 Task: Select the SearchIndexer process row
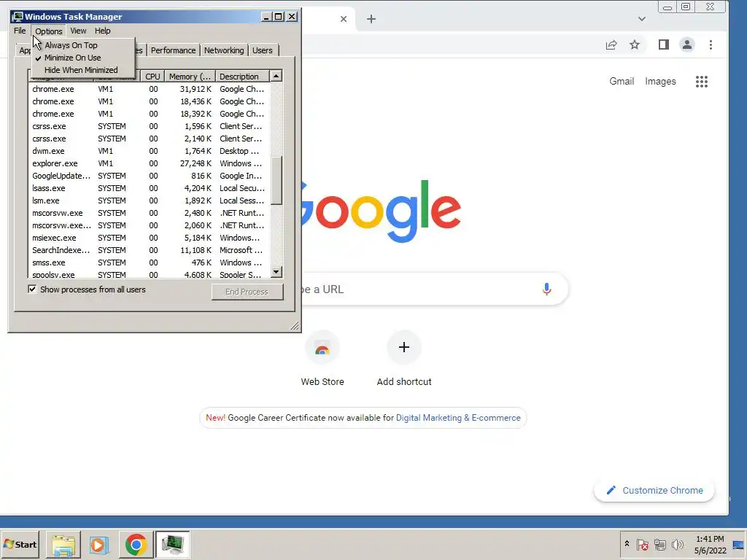coord(149,250)
